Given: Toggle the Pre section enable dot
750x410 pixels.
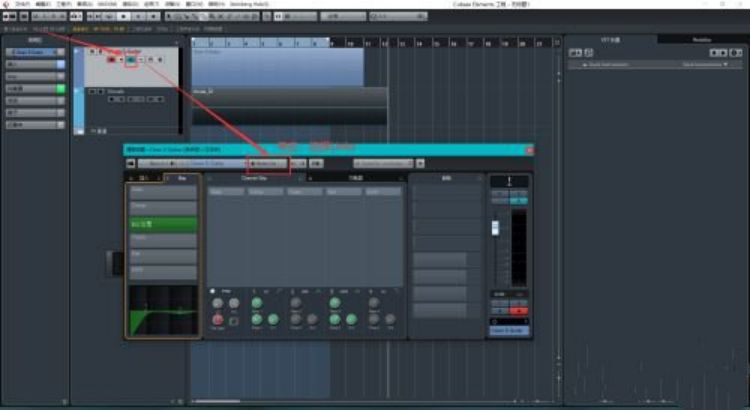Looking at the screenshot, I should click(212, 291).
